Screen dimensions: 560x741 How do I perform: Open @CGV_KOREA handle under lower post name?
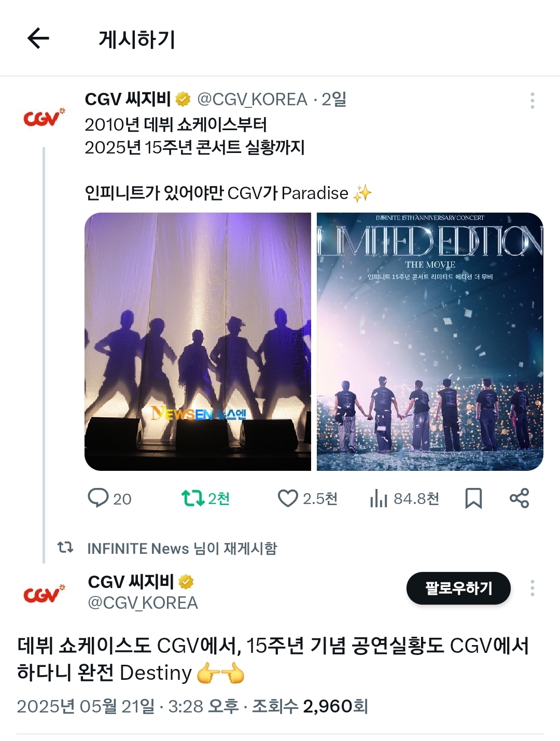[x=143, y=603]
